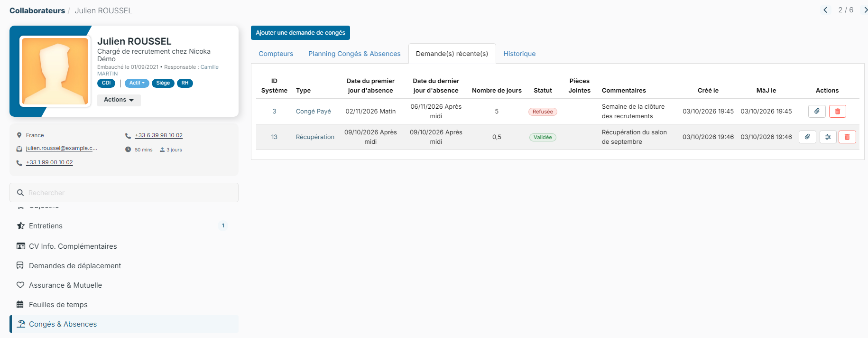This screenshot has width=868, height=338.
Task: Delete the Récupération request with trash icon
Action: click(x=847, y=137)
